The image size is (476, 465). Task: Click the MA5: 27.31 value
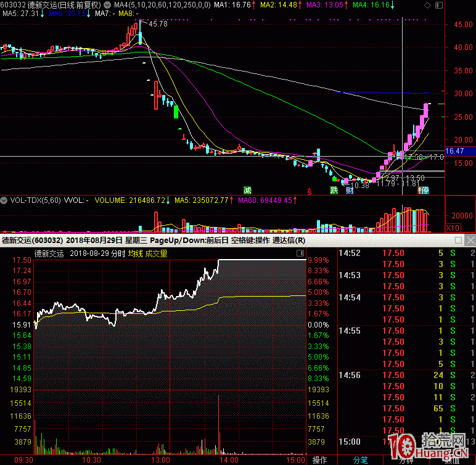20,14
